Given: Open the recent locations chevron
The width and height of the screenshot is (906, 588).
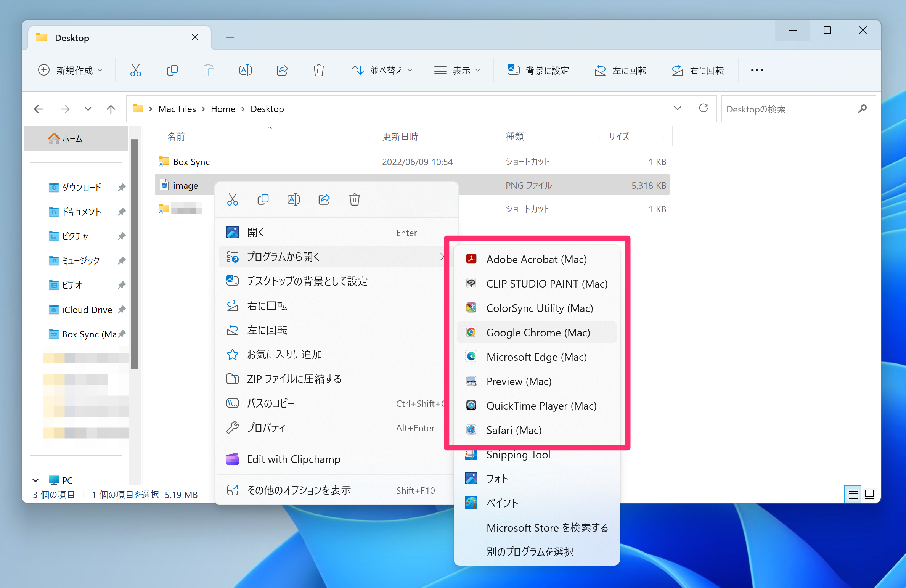Looking at the screenshot, I should 88,109.
